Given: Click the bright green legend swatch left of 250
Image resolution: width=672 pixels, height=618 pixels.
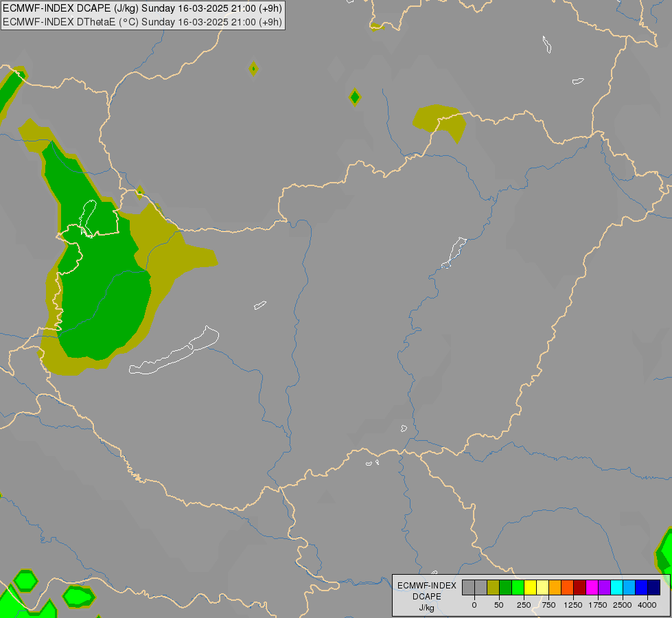Looking at the screenshot, I should click(x=518, y=588).
